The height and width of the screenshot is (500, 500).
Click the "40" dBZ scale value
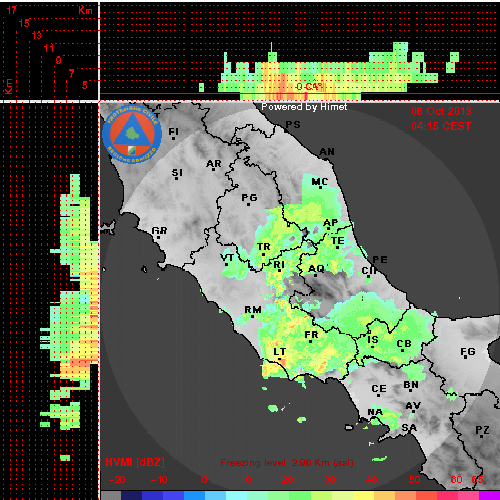(x=371, y=480)
